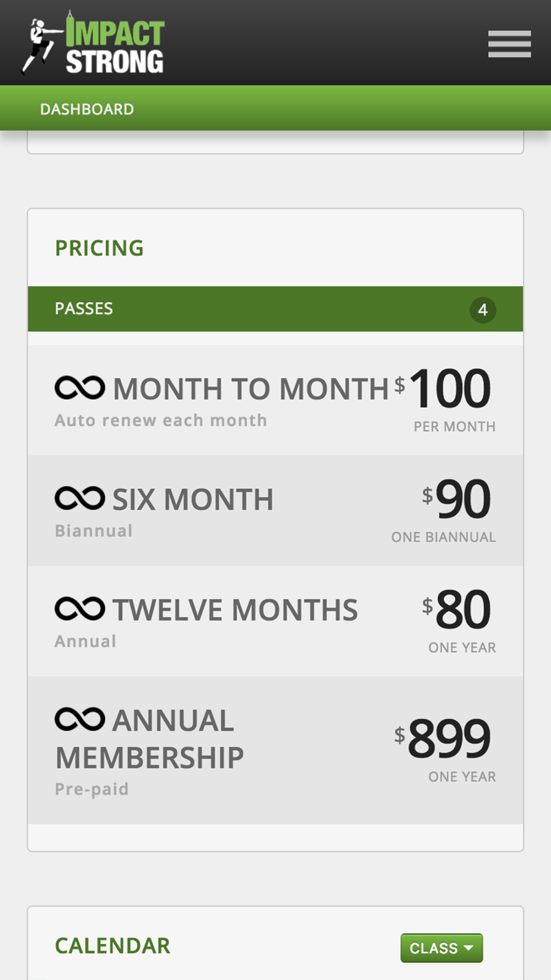Open the Class dropdown in Calendar
551x980 pixels.
pos(441,948)
